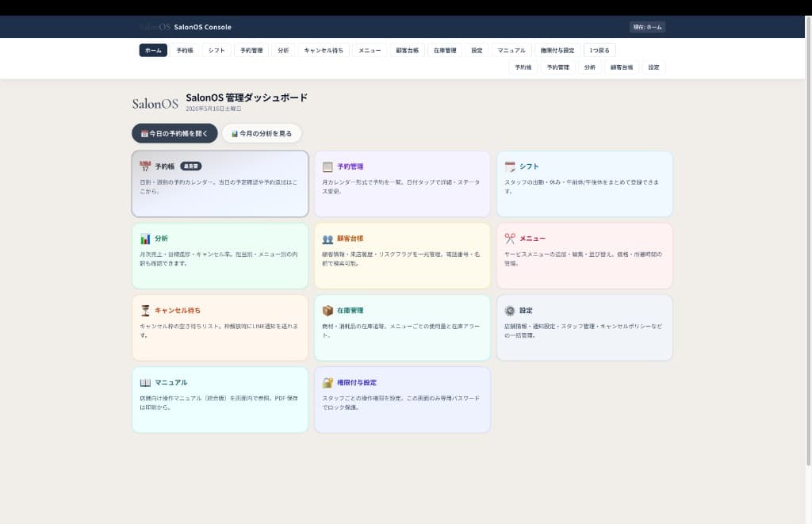Image resolution: width=812 pixels, height=524 pixels.
Task: Open the 分析 card title
Action: [161, 238]
